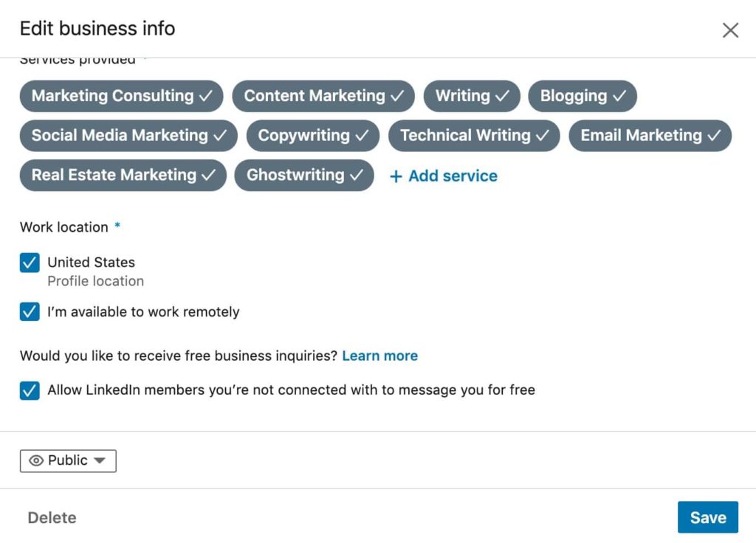Toggle the available to work remotely checkbox
The width and height of the screenshot is (756, 543).
click(x=30, y=312)
